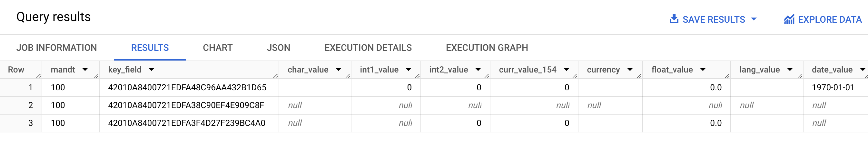Click the key_field column resize handle
Viewport: 868px width, 145px height.
pos(276,76)
